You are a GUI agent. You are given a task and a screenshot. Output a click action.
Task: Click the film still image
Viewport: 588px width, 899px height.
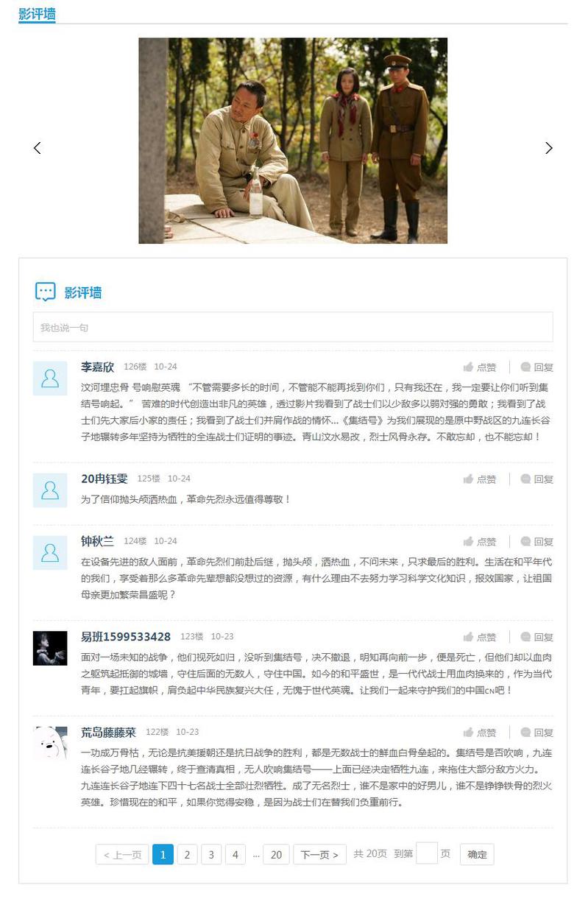(293, 141)
